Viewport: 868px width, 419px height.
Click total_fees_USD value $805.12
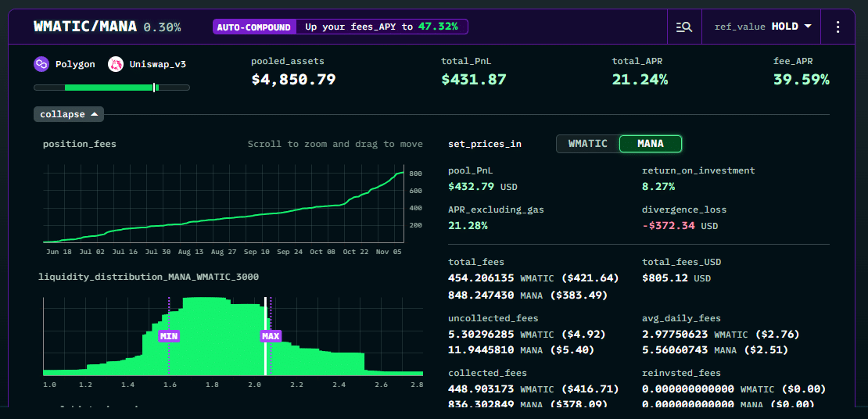pyautogui.click(x=665, y=278)
